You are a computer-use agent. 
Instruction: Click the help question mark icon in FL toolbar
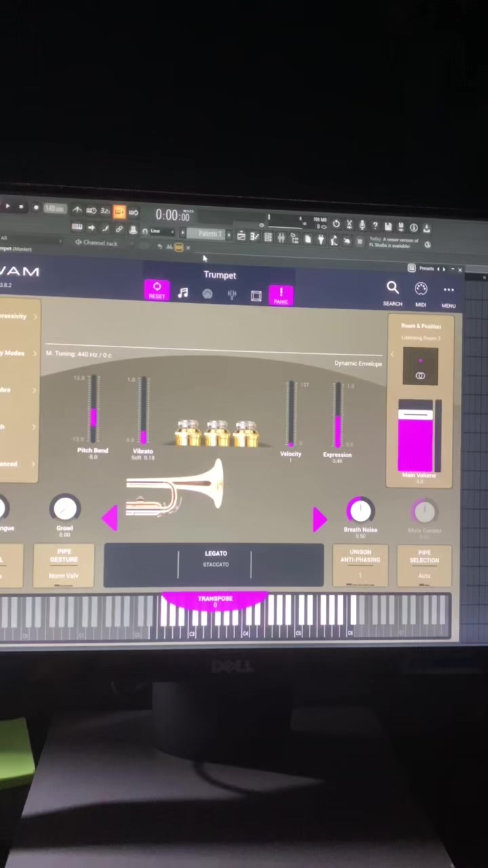click(x=375, y=226)
